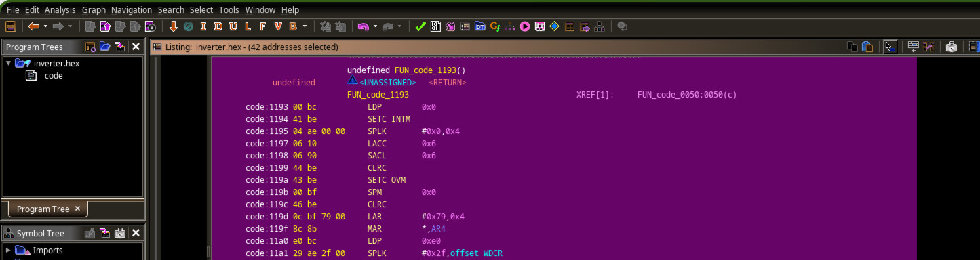Open the back navigation history dropdown

pyautogui.click(x=45, y=26)
